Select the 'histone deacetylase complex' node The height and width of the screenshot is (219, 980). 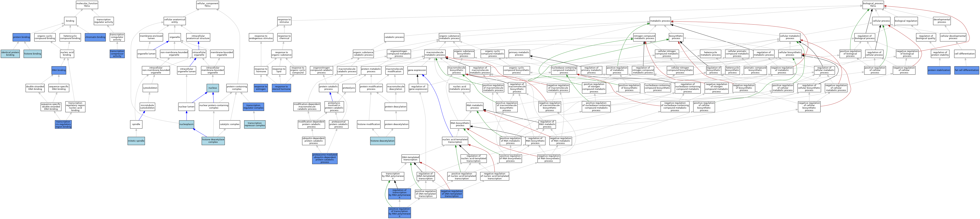point(213,141)
